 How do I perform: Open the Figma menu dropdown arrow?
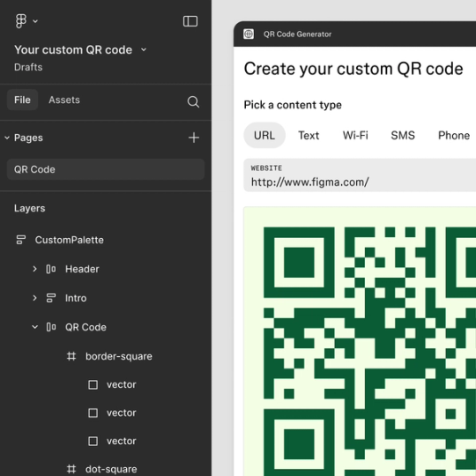35,21
